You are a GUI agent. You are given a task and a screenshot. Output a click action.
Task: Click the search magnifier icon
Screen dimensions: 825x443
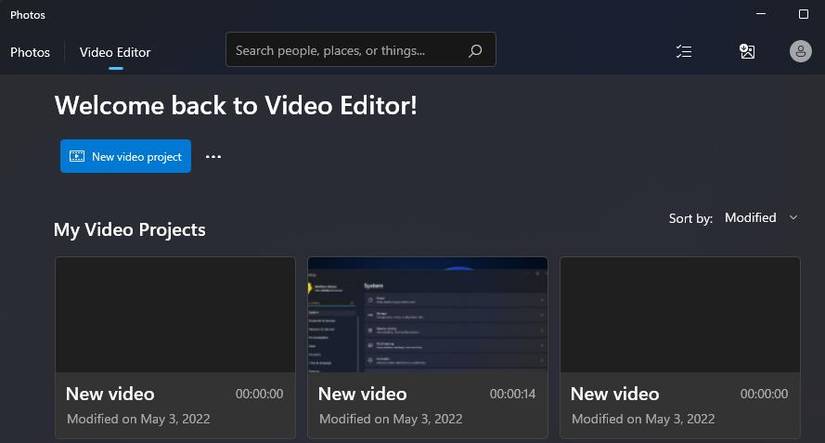(x=475, y=51)
